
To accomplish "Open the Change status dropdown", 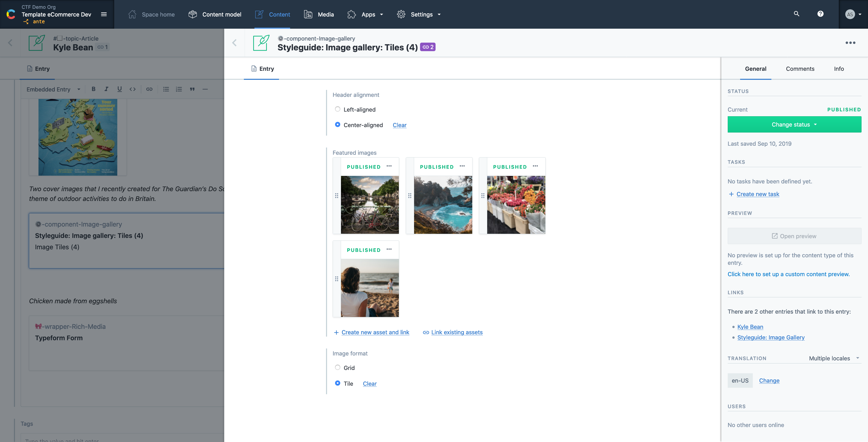I will (x=794, y=124).
